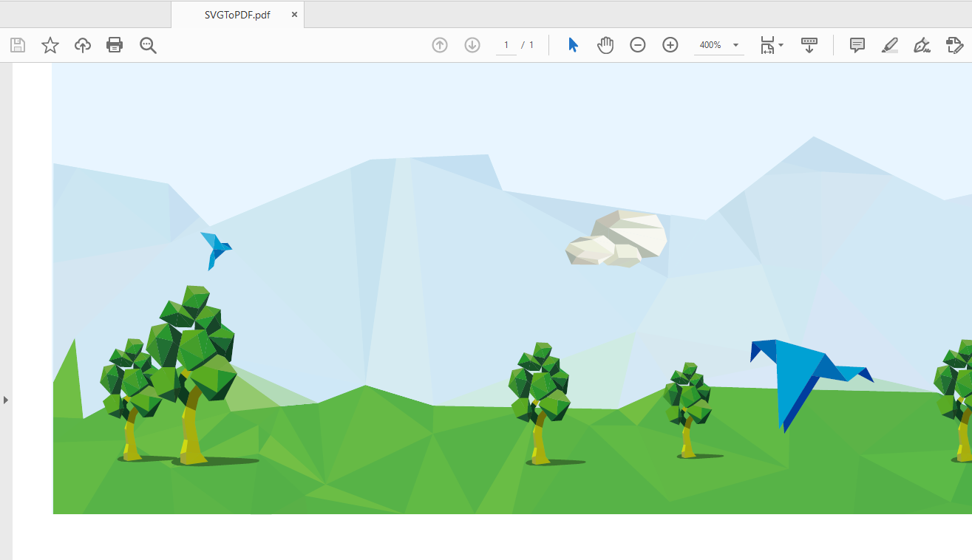Click the Save file icon
This screenshot has width=972, height=560.
click(18, 45)
